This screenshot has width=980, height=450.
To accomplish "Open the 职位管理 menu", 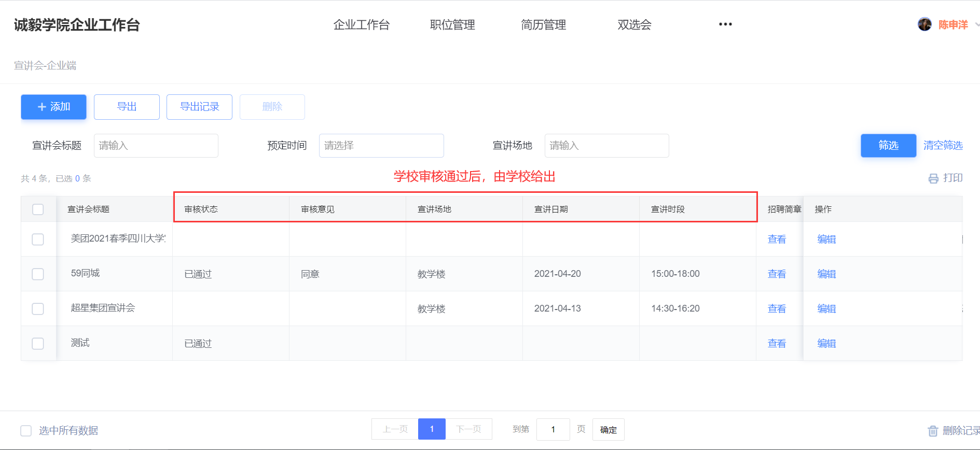I will 452,25.
